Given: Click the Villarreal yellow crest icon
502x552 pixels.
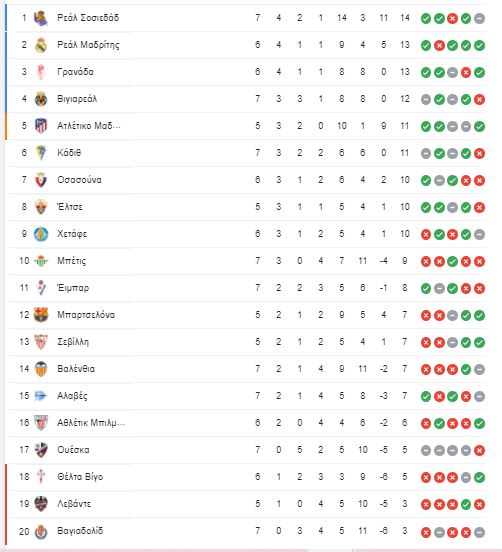Looking at the screenshot, I should pyautogui.click(x=41, y=99).
